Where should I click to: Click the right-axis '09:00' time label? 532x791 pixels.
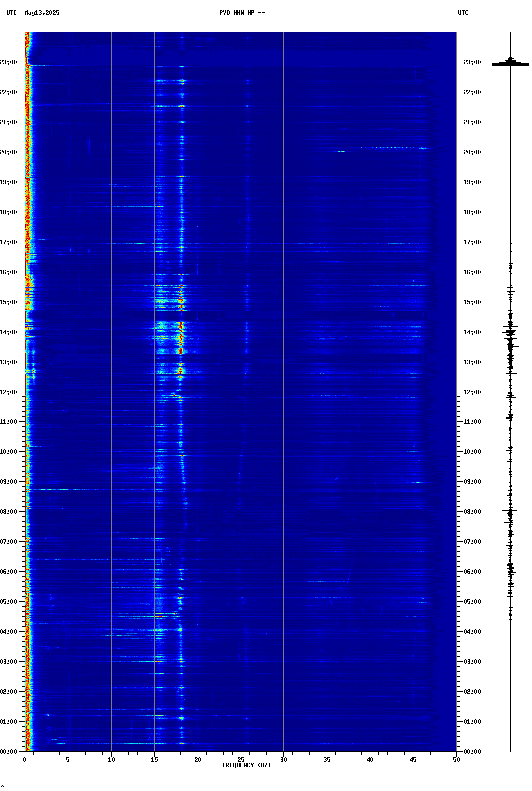click(x=472, y=482)
